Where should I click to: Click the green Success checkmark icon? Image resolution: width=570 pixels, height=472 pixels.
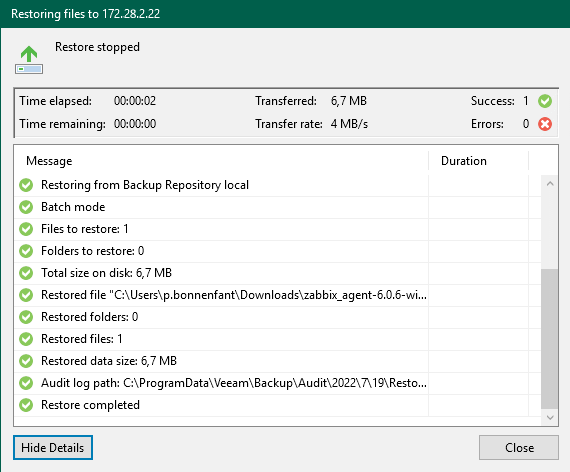coord(545,101)
